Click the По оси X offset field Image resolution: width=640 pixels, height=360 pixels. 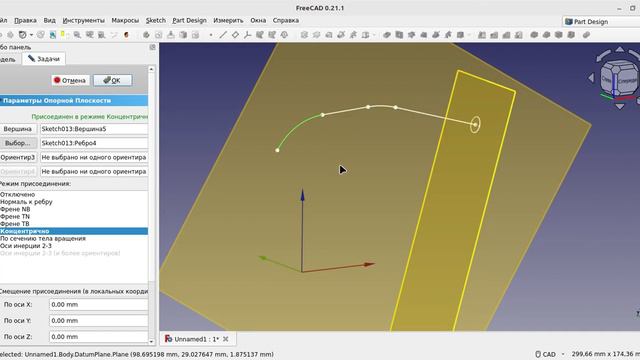[98, 304]
